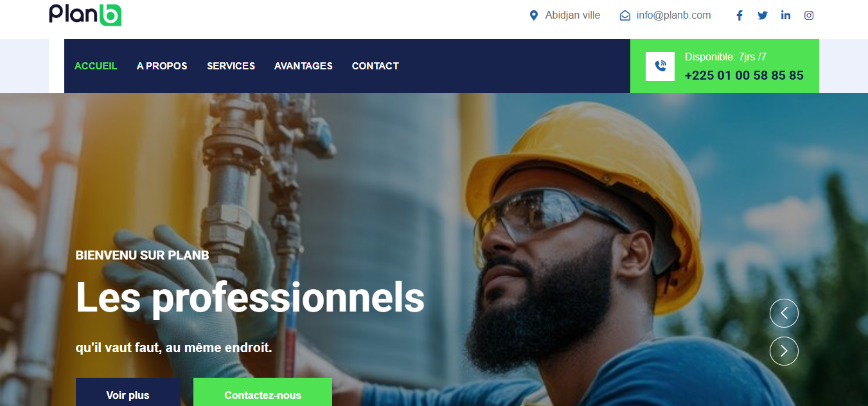
Task: Click the location pin icon
Action: 533,15
